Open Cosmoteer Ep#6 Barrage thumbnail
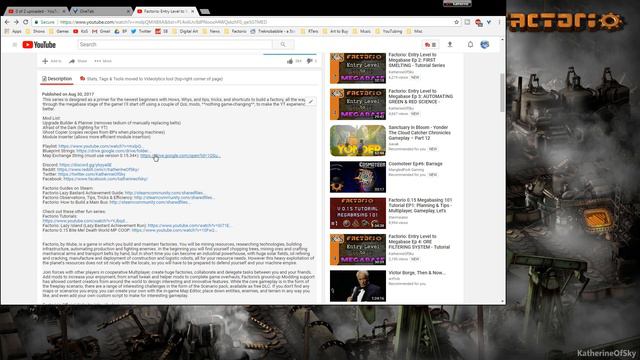This screenshot has height=360, width=640. coord(358,177)
